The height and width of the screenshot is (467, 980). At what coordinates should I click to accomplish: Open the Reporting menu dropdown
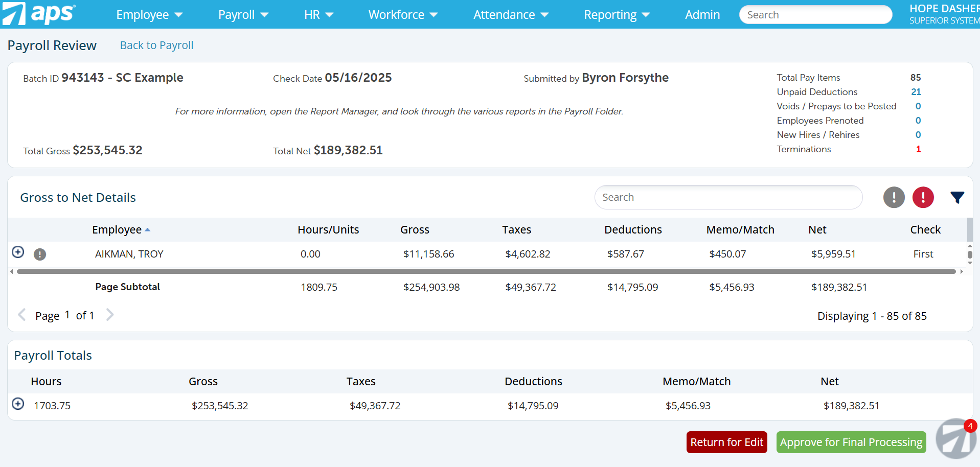coord(616,14)
